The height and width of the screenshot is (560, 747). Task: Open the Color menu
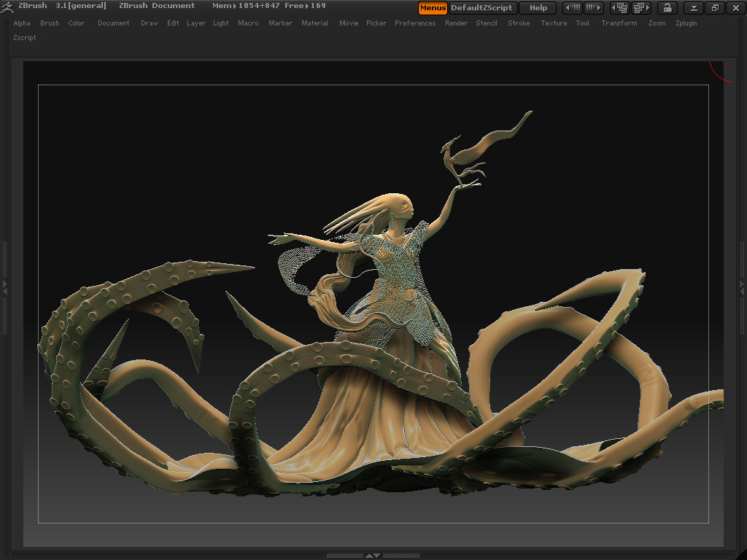coord(77,23)
